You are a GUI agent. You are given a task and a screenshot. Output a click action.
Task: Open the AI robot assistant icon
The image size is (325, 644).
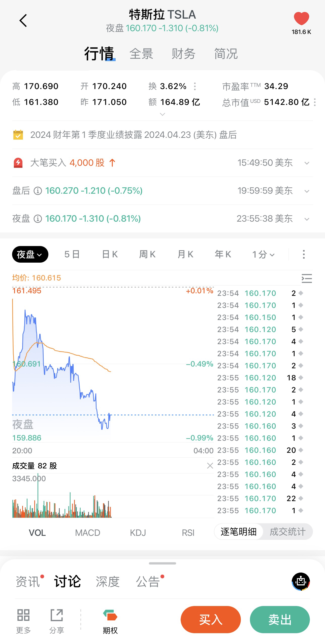click(301, 582)
